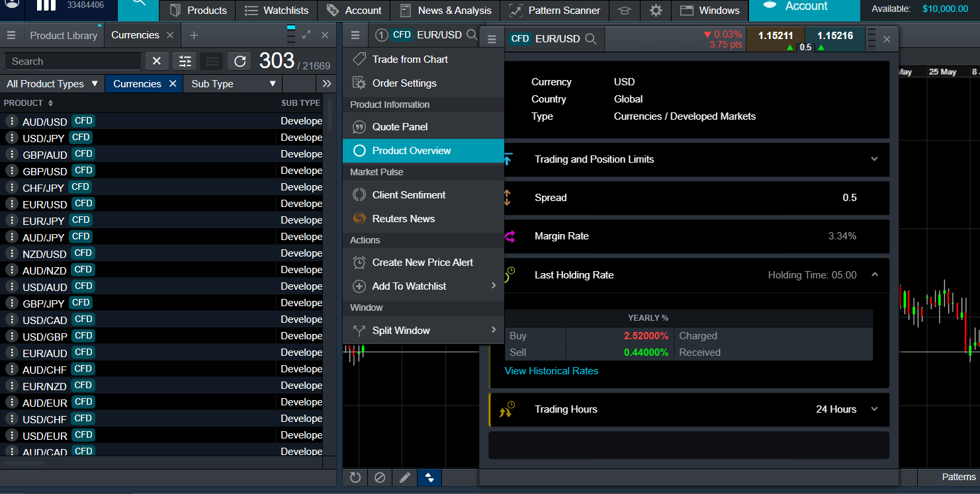The height and width of the screenshot is (494, 980).
Task: Open the Watchlists menu
Action: 276,11
